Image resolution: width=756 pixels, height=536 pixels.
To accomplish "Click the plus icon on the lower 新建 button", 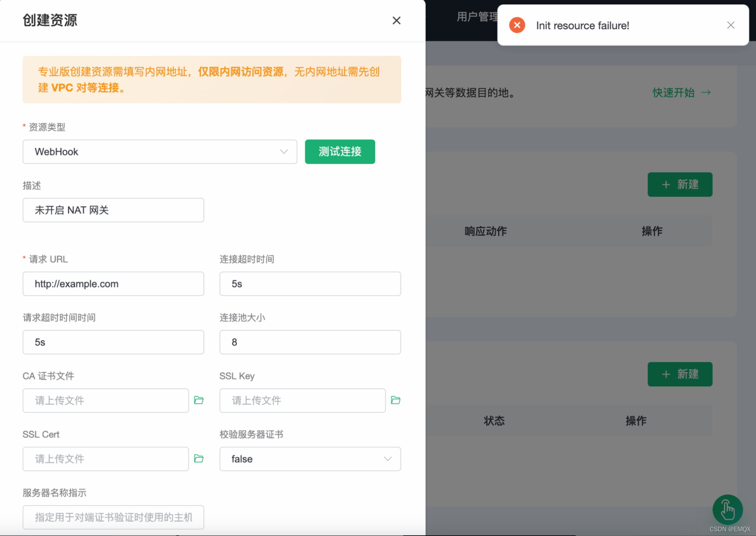I will [667, 374].
